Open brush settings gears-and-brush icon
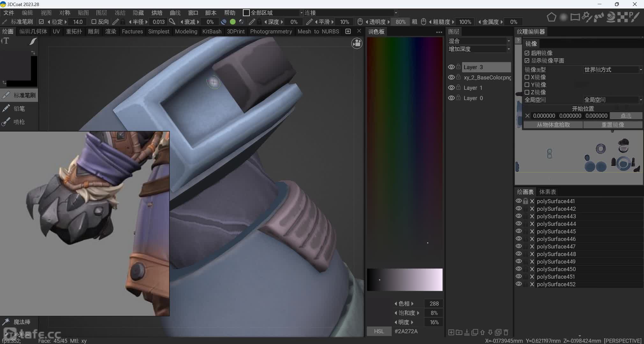This screenshot has height=344, width=644. click(x=587, y=17)
